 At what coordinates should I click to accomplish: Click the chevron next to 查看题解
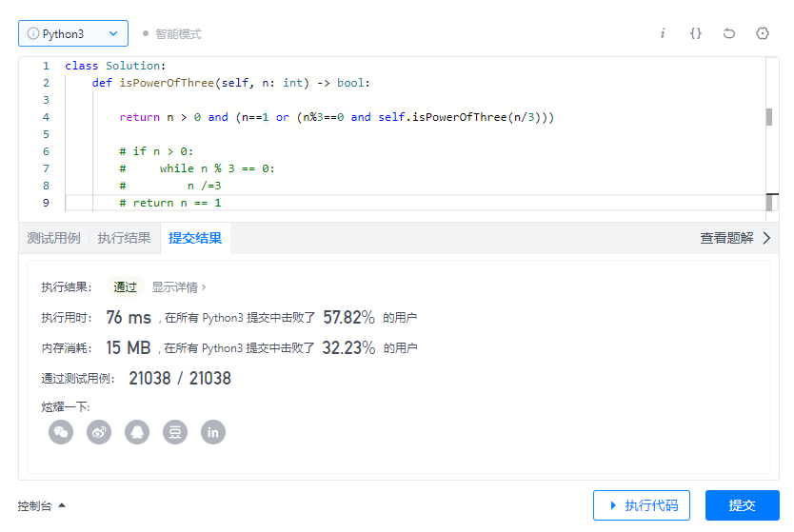pos(766,238)
